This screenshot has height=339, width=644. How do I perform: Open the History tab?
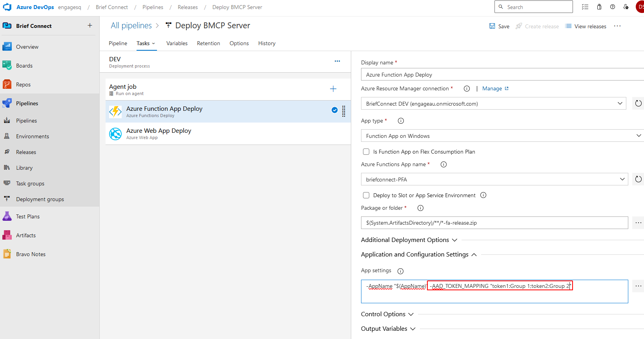(266, 43)
